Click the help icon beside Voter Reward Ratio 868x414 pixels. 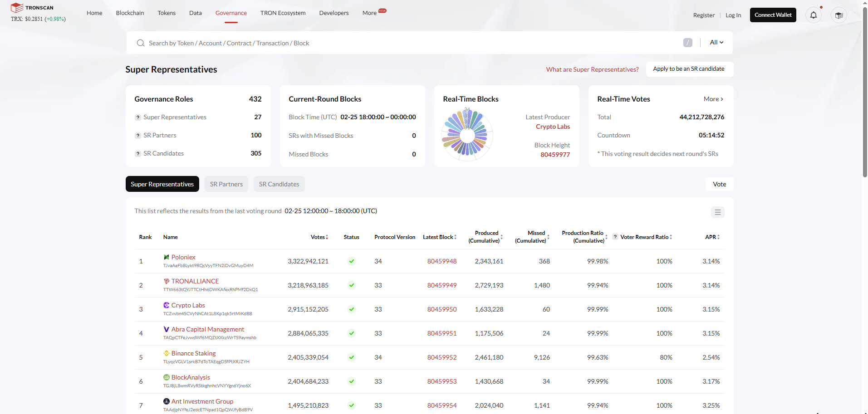pyautogui.click(x=615, y=237)
